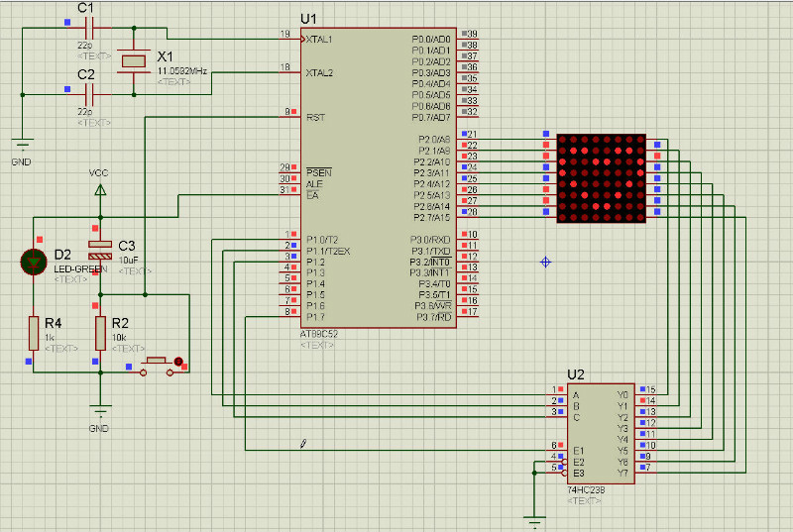The width and height of the screenshot is (793, 532).
Task: Select resistor R2 body
Action: click(x=99, y=333)
